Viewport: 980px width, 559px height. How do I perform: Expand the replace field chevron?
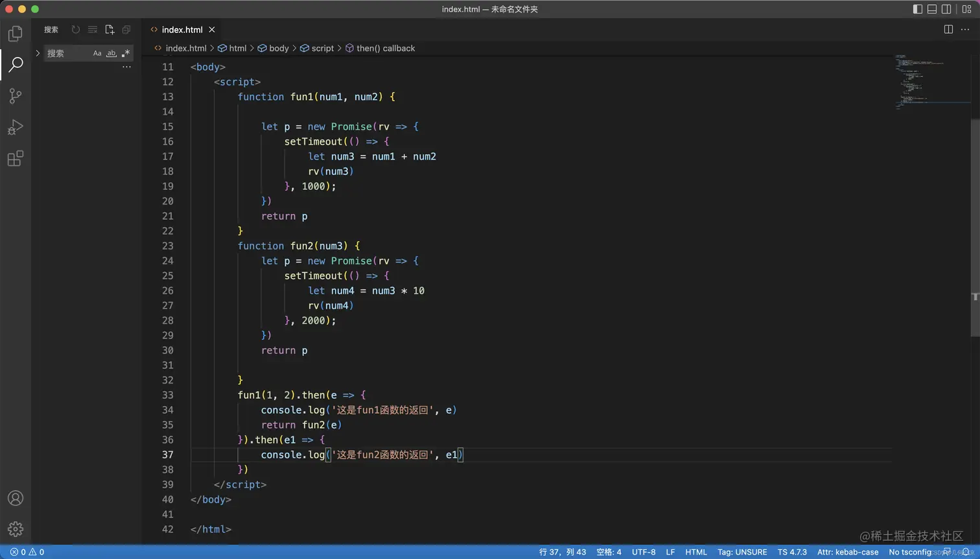point(38,53)
